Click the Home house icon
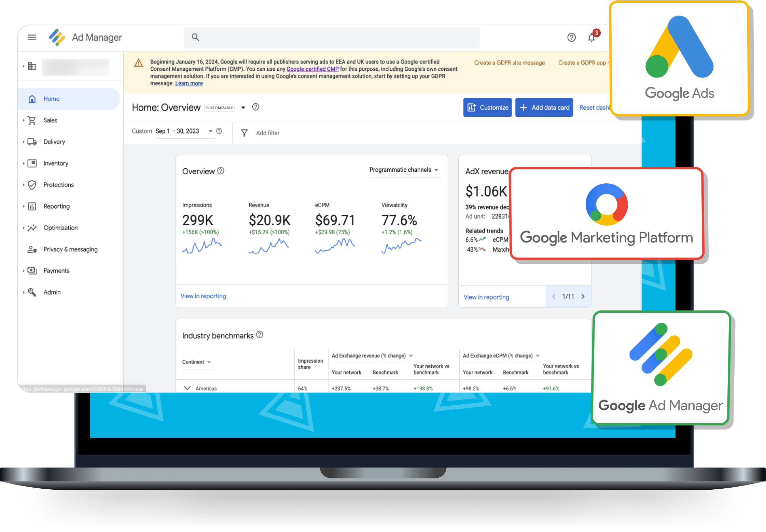The image size is (766, 532). pos(32,99)
